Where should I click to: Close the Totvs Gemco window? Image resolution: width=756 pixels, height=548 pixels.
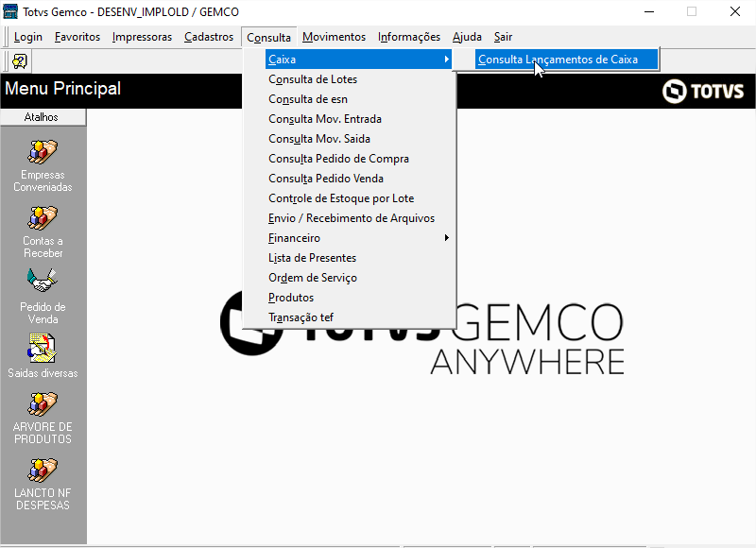point(735,11)
